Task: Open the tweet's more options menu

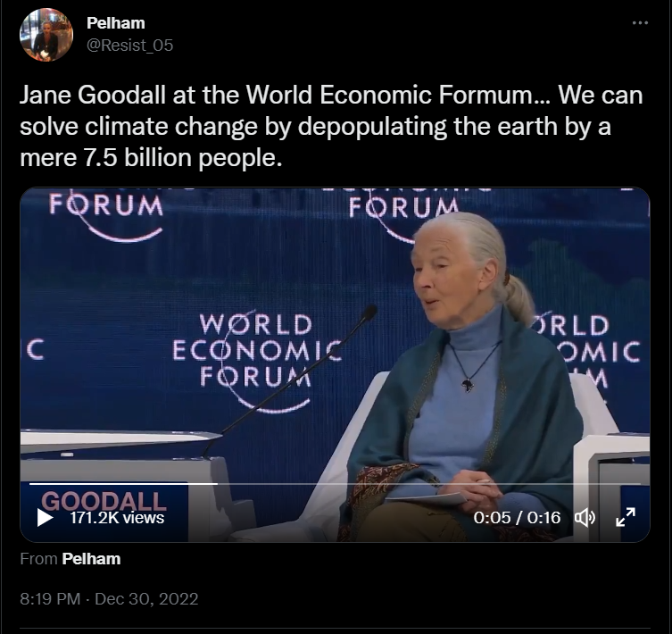Action: pos(640,23)
